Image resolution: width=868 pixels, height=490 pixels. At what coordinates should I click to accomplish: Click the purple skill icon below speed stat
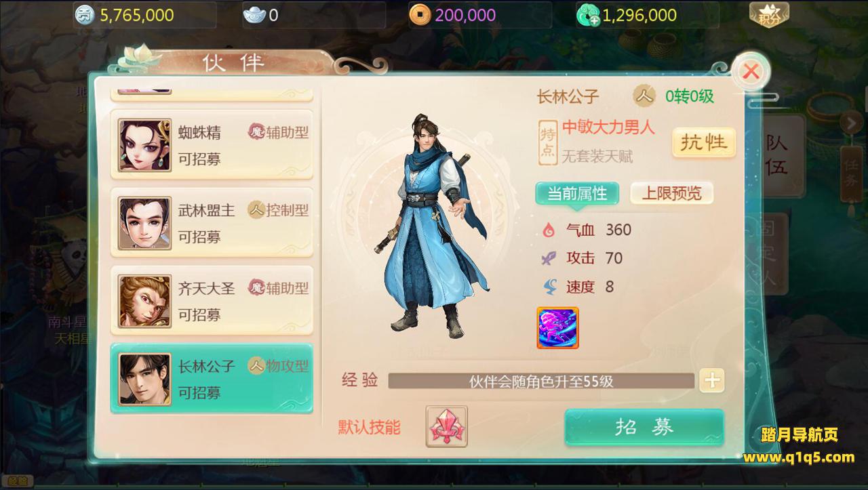(557, 328)
